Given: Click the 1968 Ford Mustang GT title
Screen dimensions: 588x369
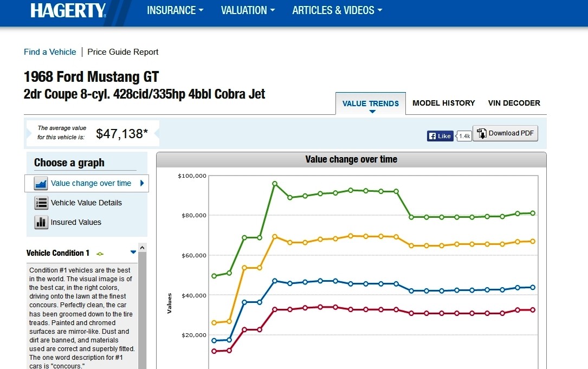Looking at the screenshot, I should point(91,77).
